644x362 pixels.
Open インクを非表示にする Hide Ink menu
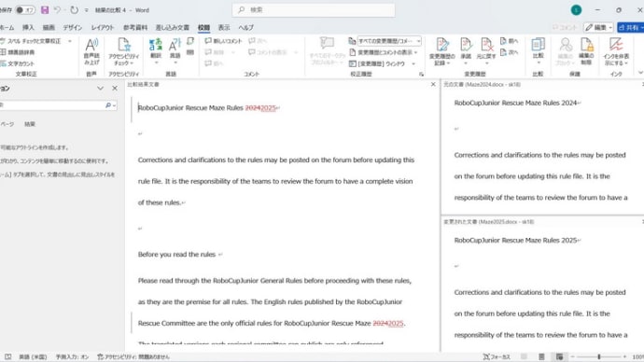point(616,51)
